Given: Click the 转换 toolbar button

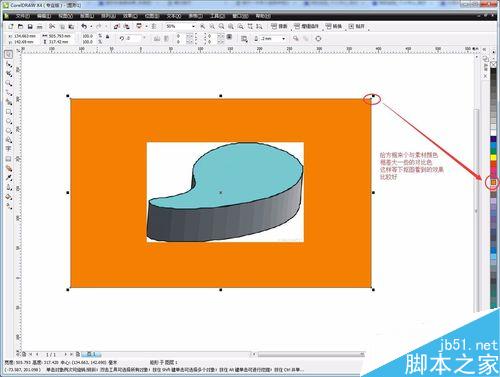Looking at the screenshot, I should [x=334, y=26].
